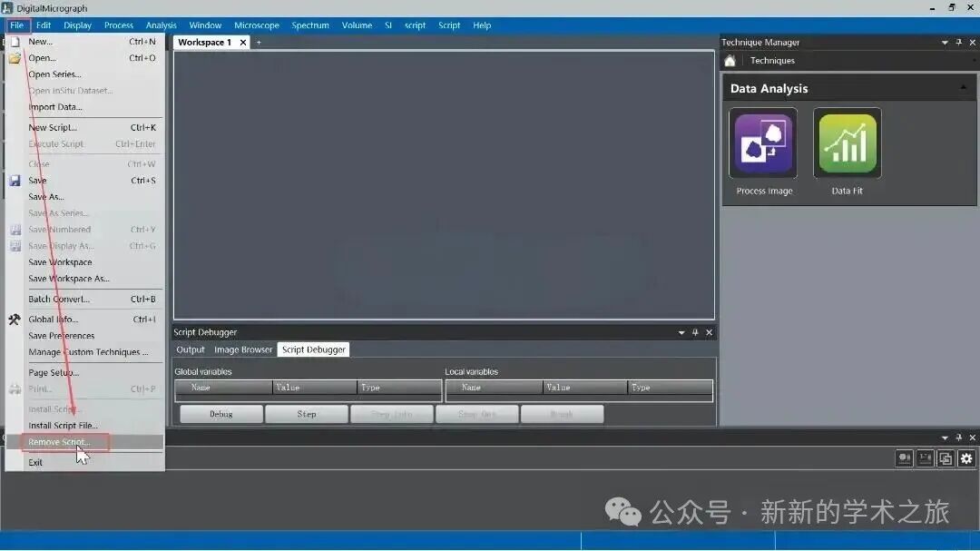
Task: Click Global variables Value column header
Action: pyautogui.click(x=314, y=388)
